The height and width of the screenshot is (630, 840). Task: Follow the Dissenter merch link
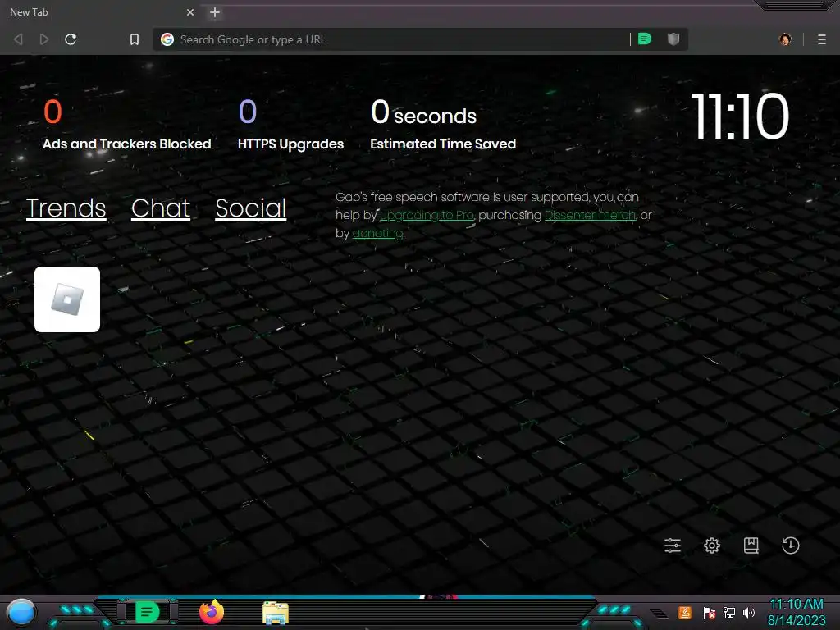[591, 216]
